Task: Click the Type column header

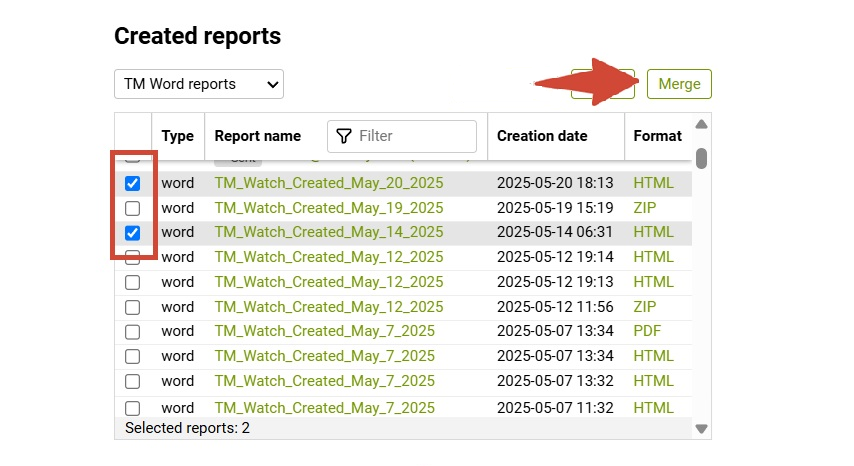Action: [178, 136]
